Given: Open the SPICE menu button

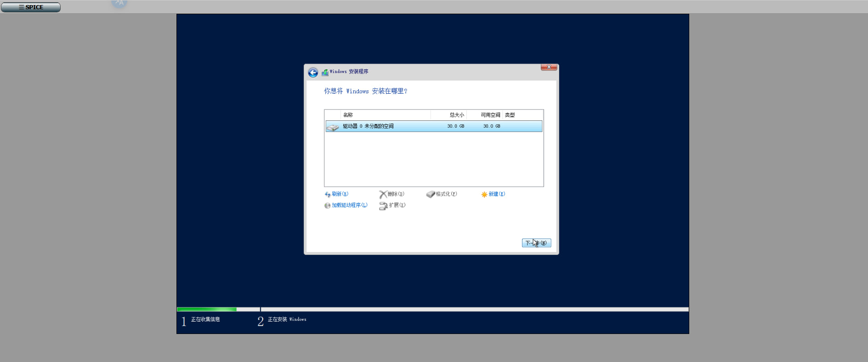Looking at the screenshot, I should point(31,7).
